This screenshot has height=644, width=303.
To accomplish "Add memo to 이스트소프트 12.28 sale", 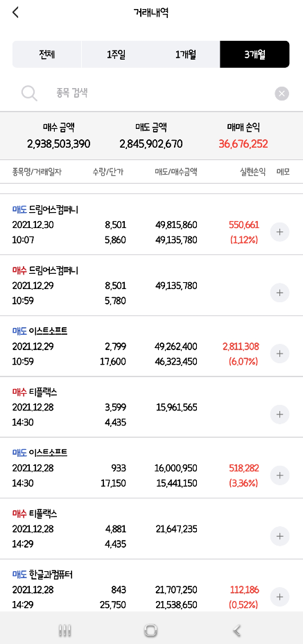I will coord(279,475).
